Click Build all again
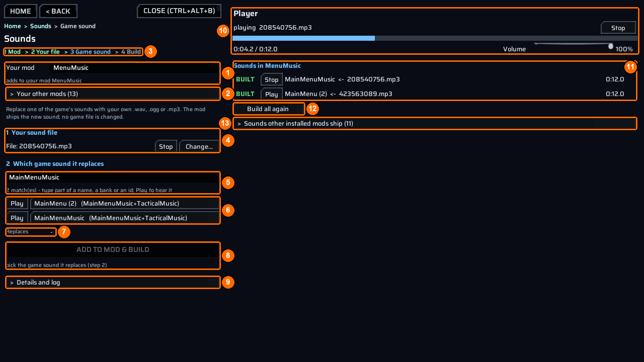 [269, 109]
